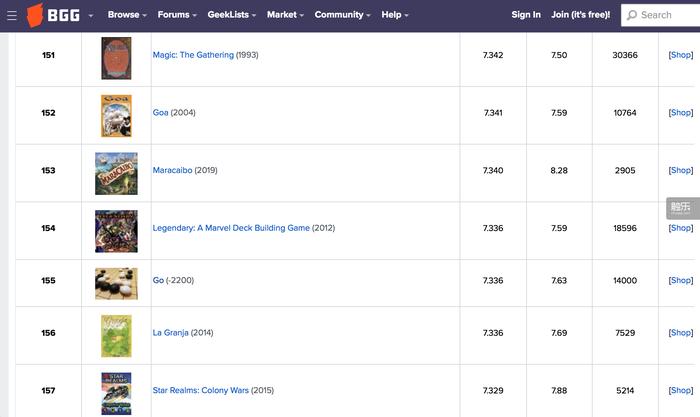The height and width of the screenshot is (417, 700).
Task: Click the Maracaibo cover thumbnail
Action: tap(116, 173)
